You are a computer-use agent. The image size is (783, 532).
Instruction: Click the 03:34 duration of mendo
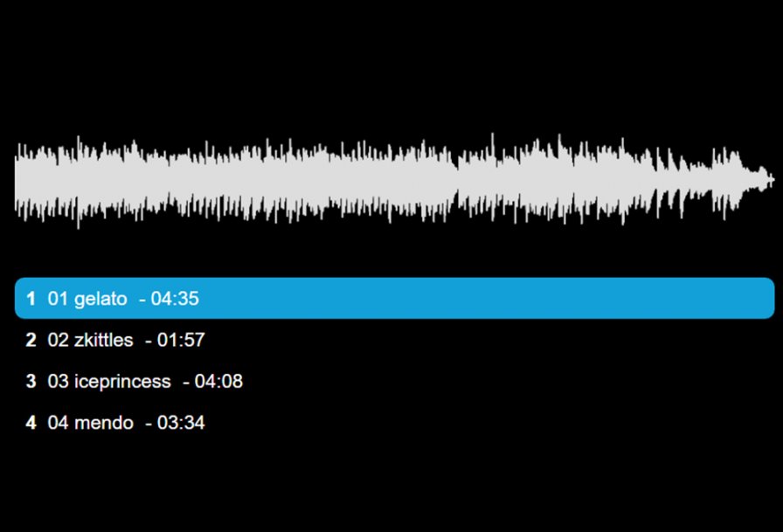click(181, 423)
